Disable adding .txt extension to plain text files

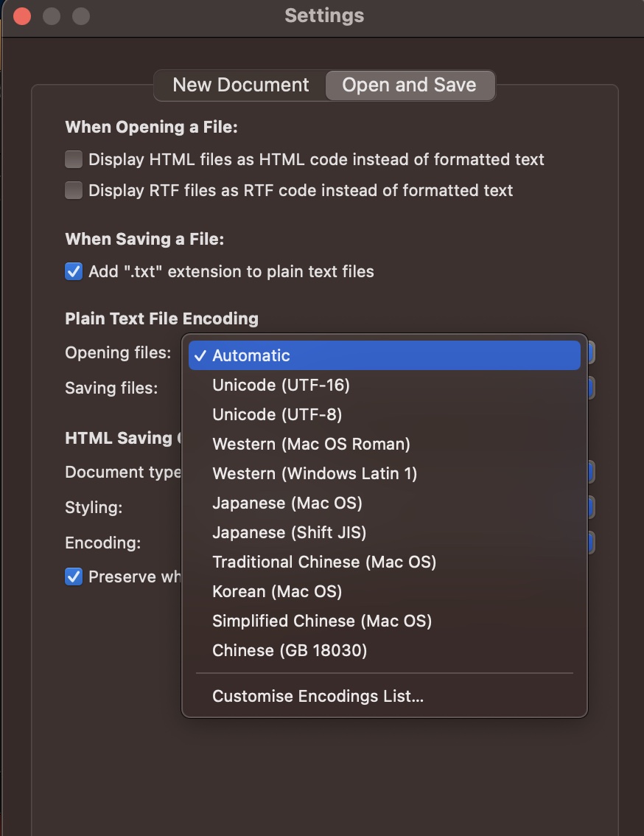click(73, 271)
